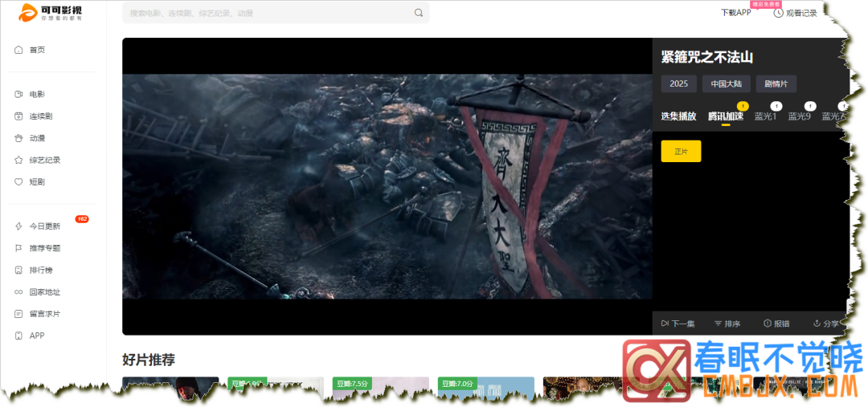Image resolution: width=868 pixels, height=407 pixels.
Task: Switch to 腾讯加速 source tab
Action: click(725, 116)
